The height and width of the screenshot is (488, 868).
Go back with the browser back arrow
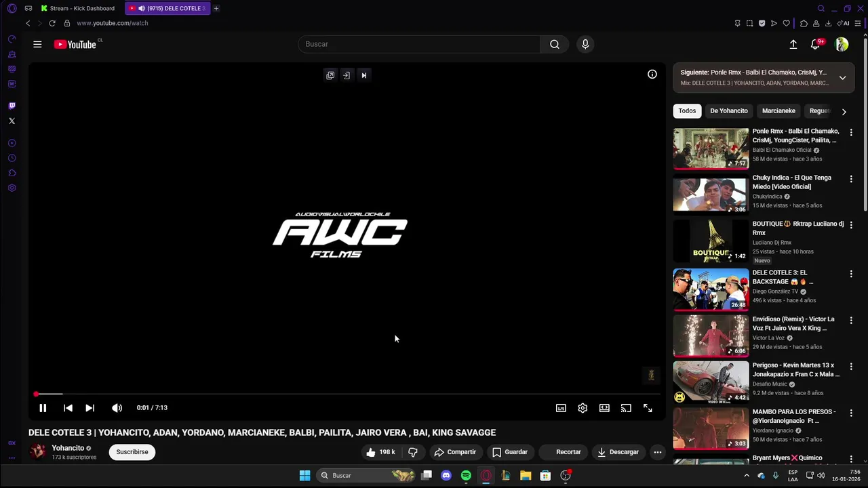[28, 23]
